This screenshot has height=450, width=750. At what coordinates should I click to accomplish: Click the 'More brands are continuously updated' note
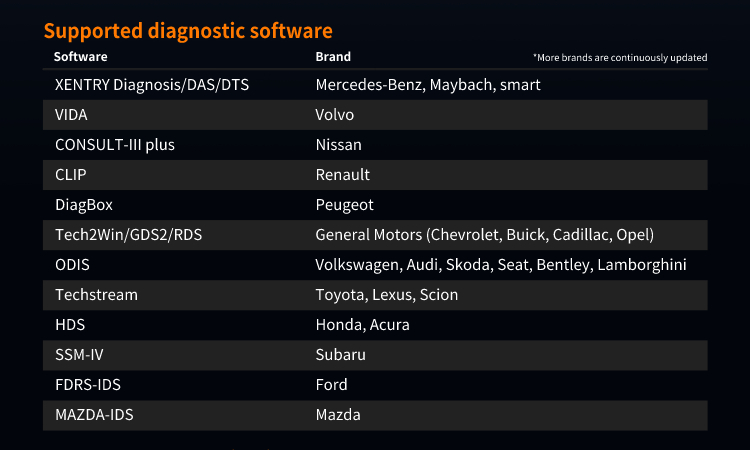[620, 58]
